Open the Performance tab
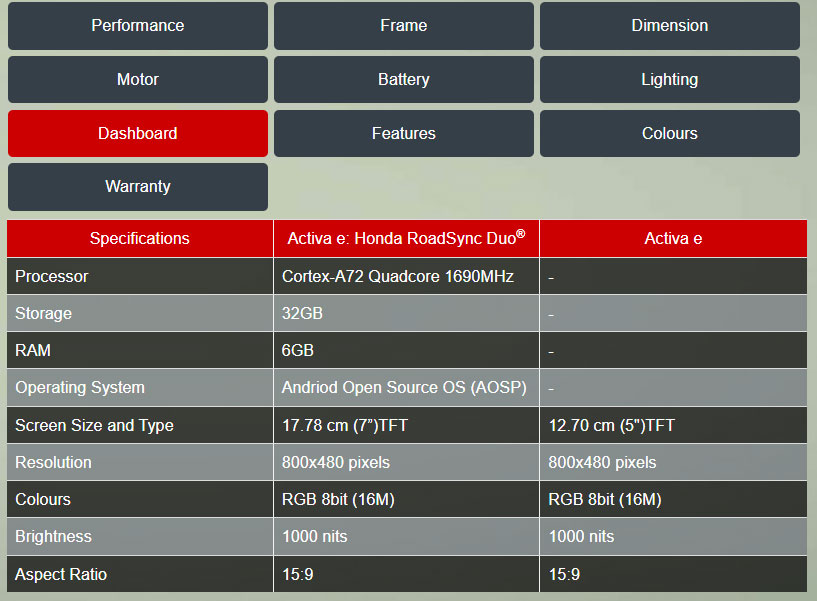Image resolution: width=817 pixels, height=601 pixels. pyautogui.click(x=138, y=26)
